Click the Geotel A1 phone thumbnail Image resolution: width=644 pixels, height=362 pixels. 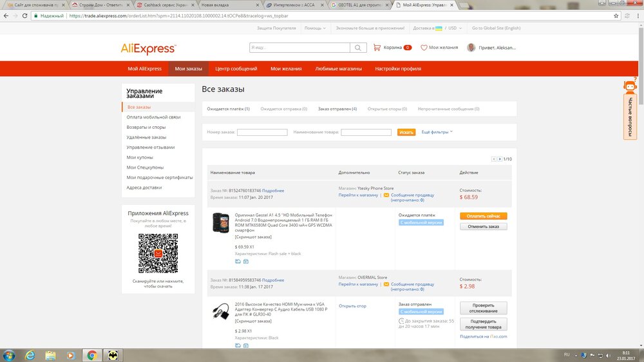click(220, 223)
